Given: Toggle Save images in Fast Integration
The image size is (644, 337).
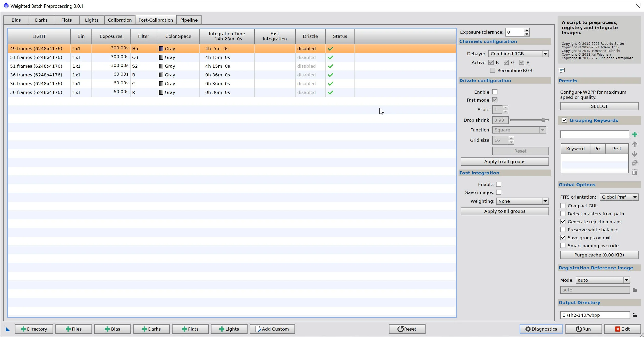Looking at the screenshot, I should 499,192.
